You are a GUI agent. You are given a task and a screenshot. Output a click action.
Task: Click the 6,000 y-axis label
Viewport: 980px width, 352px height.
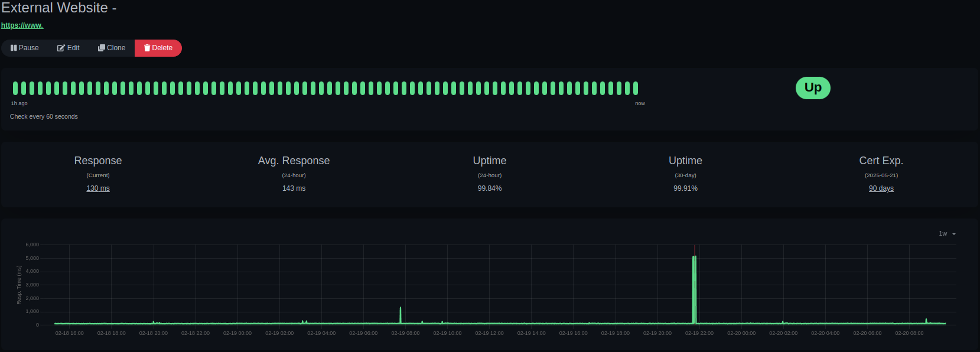[x=32, y=245]
